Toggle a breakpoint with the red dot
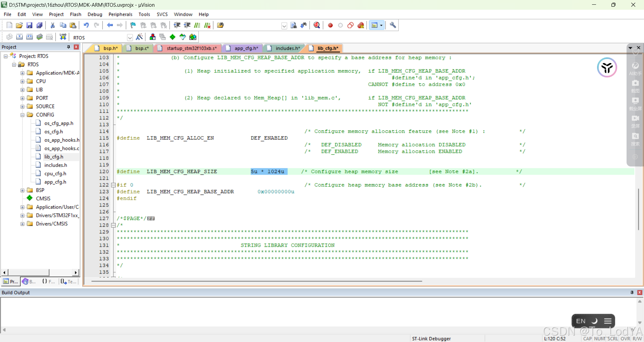 pos(330,25)
